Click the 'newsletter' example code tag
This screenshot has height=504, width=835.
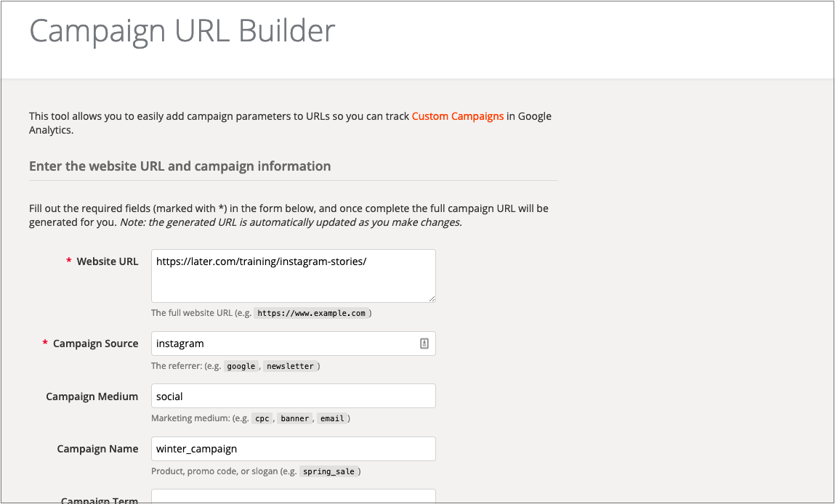point(290,366)
